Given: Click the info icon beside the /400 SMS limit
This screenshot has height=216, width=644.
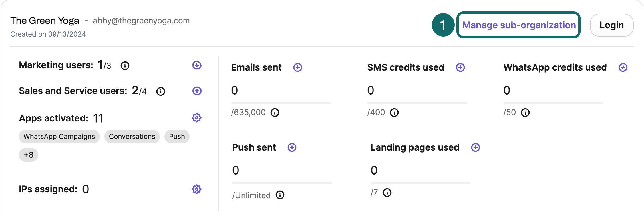Looking at the screenshot, I should coord(395,113).
